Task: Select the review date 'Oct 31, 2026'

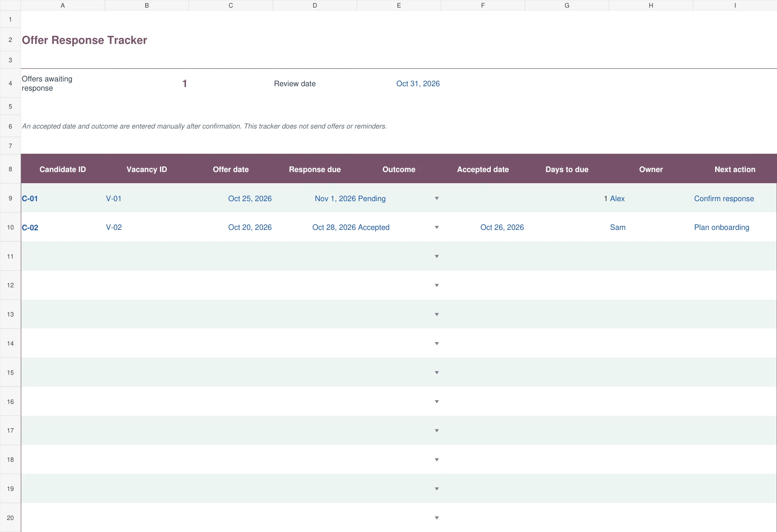Action: [399, 83]
